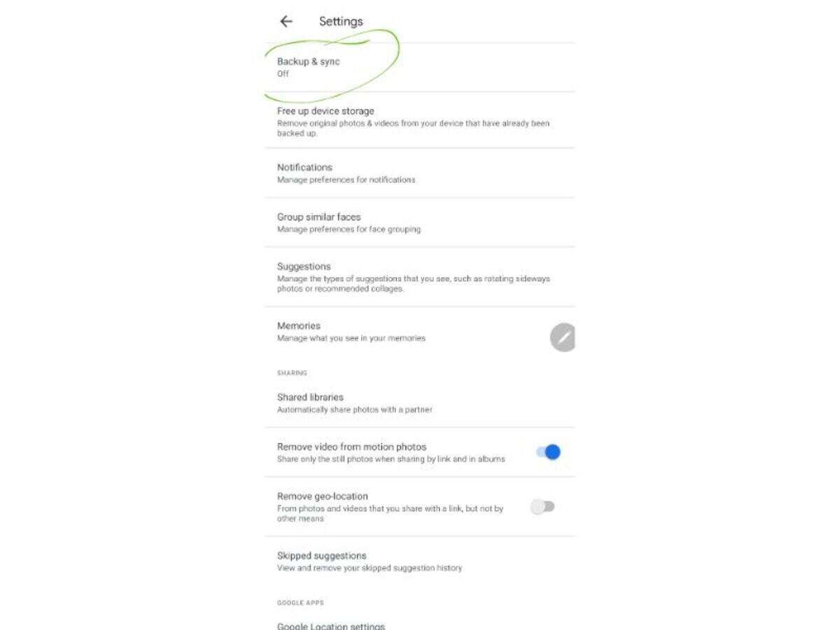Tap 'Automatically share photos with a partner' text
Screen dimensions: 840x630
click(x=354, y=409)
